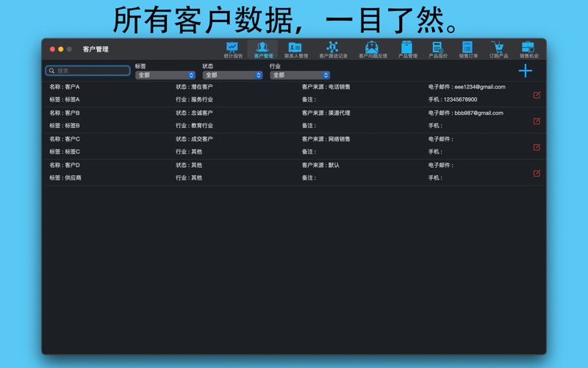Image resolution: width=588 pixels, height=368 pixels.
Task: Click 客户来源 : 电话销售 text
Action: pos(326,87)
